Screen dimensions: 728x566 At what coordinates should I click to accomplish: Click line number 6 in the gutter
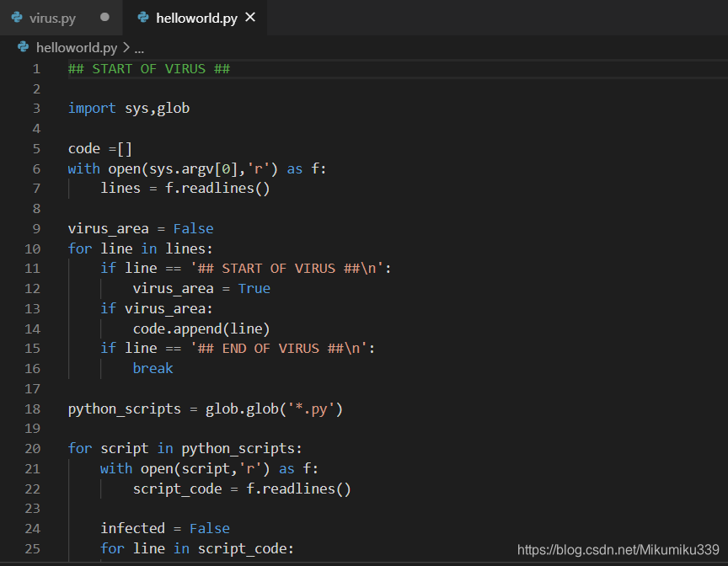36,168
